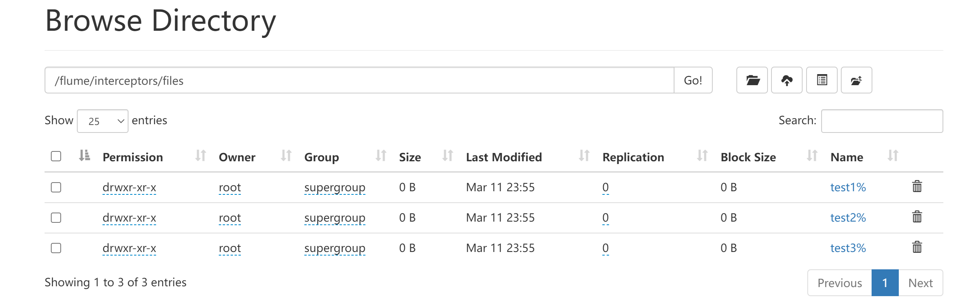Click replication value 0 in the test1% row

pyautogui.click(x=606, y=187)
